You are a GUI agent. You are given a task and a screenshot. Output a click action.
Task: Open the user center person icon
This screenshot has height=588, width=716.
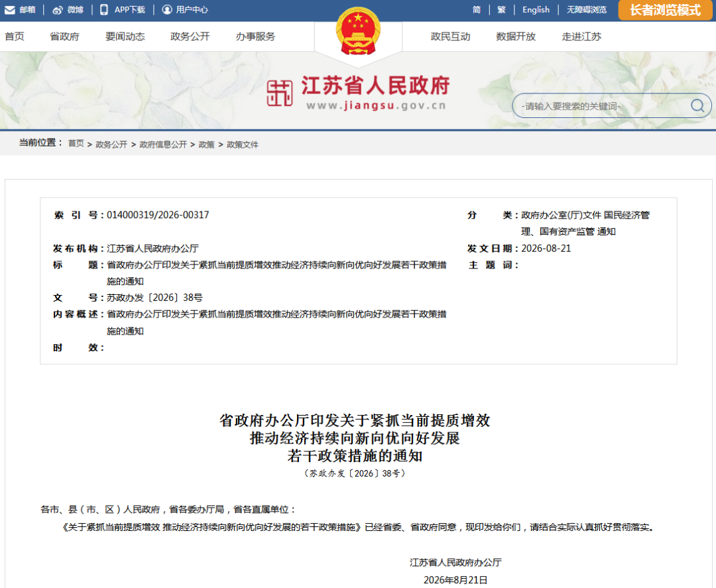click(x=167, y=9)
